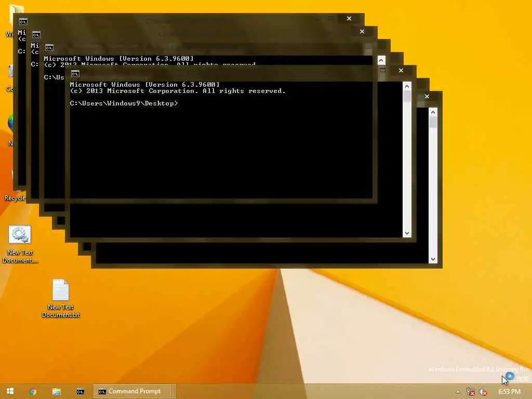The width and height of the screenshot is (532, 399).
Task: Launch Google Chrome from the taskbar
Action: click(33, 392)
